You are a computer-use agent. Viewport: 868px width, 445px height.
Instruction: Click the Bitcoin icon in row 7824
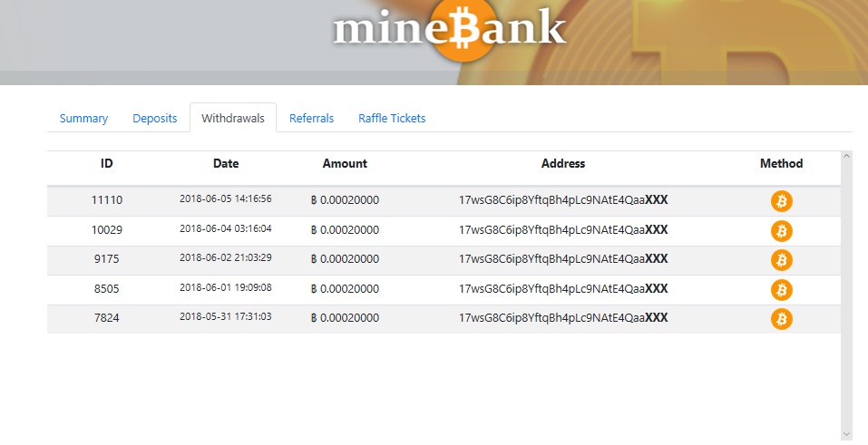tap(781, 318)
